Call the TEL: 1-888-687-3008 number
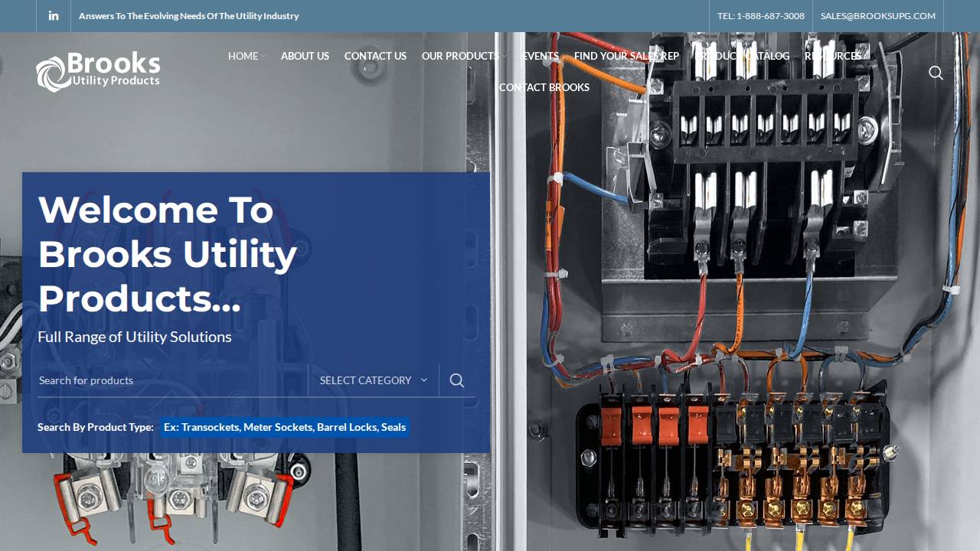 pos(759,15)
